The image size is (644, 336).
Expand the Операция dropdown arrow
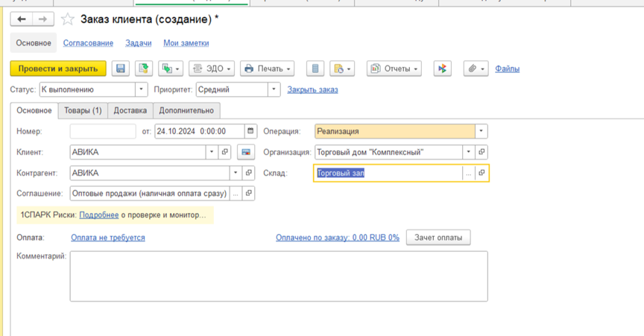481,131
